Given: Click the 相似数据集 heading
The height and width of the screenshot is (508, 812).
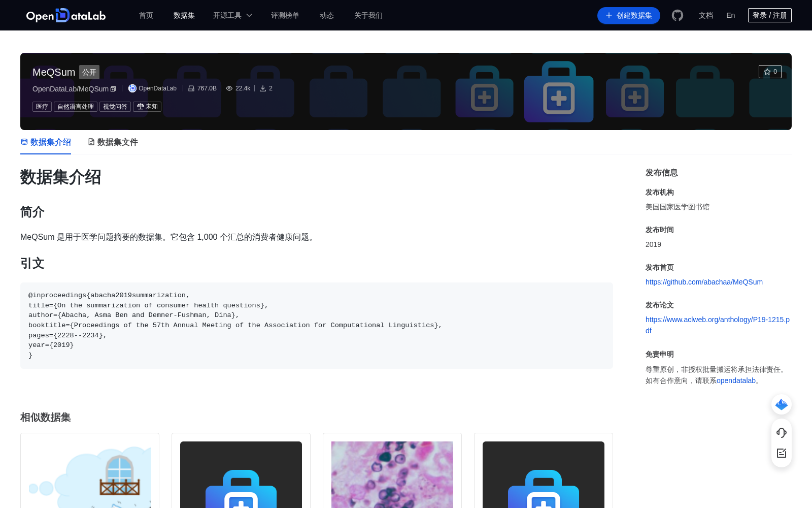Looking at the screenshot, I should pyautogui.click(x=46, y=418).
